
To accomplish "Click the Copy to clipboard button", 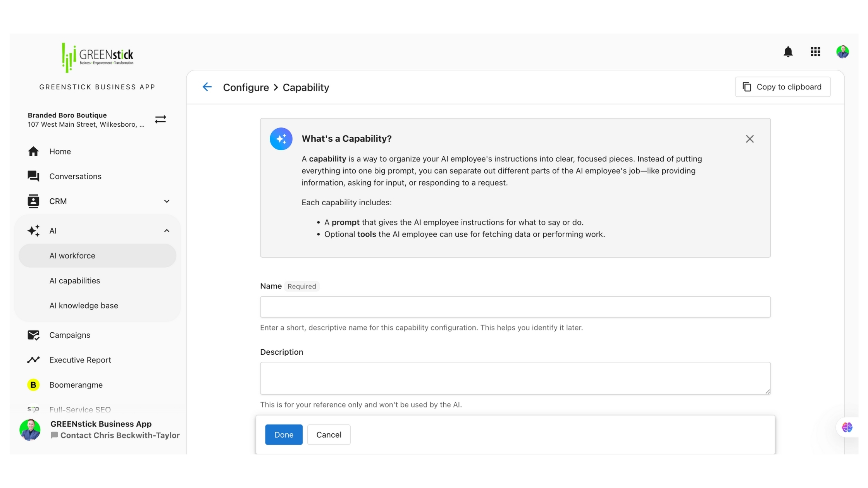I will coord(782,87).
